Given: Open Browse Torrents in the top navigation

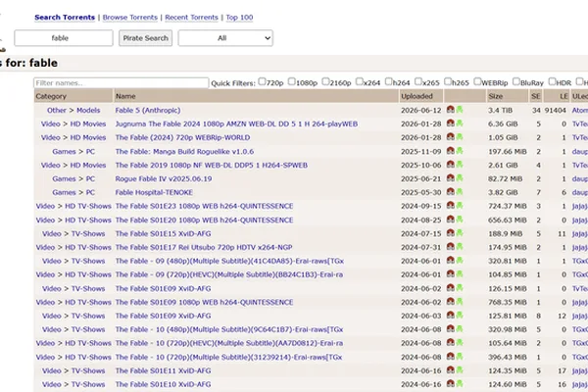Looking at the screenshot, I should [x=130, y=18].
